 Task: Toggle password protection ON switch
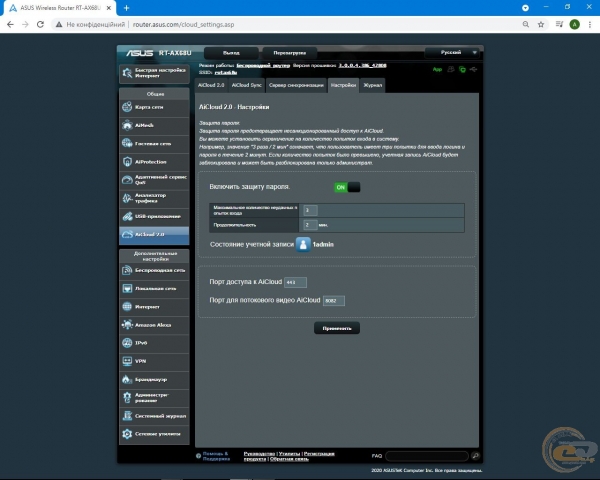coord(347,187)
